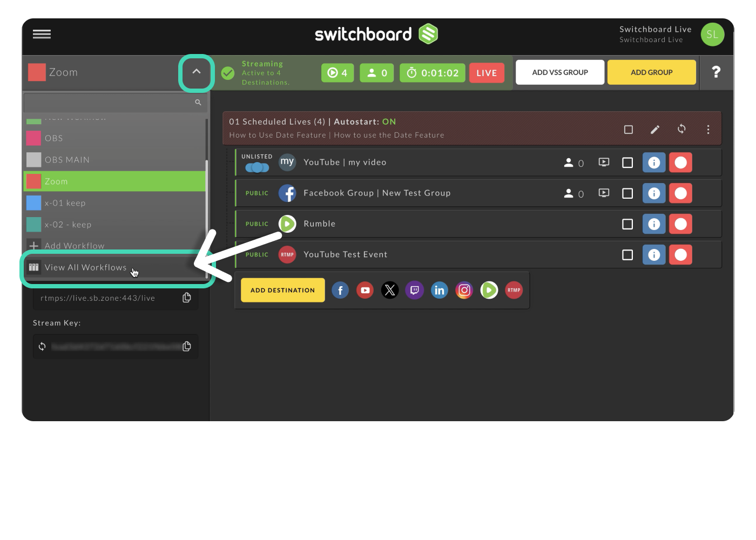This screenshot has width=756, height=540.
Task: Copy the rtmps server URL
Action: point(187,298)
